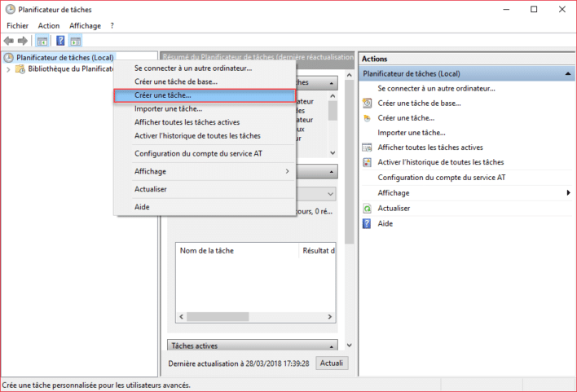577x392 pixels.
Task: Open Affichage submenu arrow in Actions pane
Action: [x=568, y=193]
